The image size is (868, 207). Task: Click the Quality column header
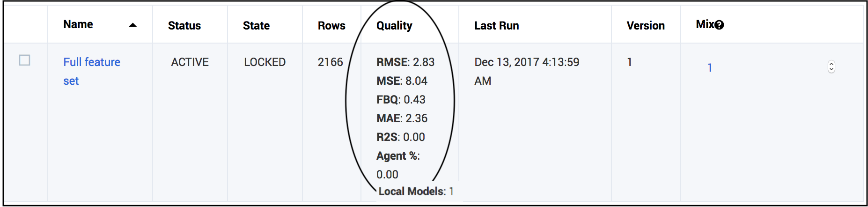pyautogui.click(x=394, y=26)
